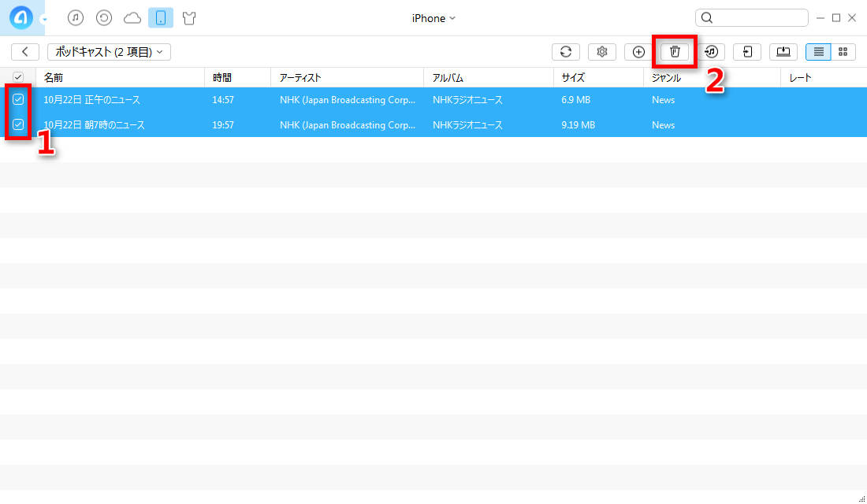This screenshot has width=867, height=504.
Task: Refresh the podcast list
Action: [566, 51]
